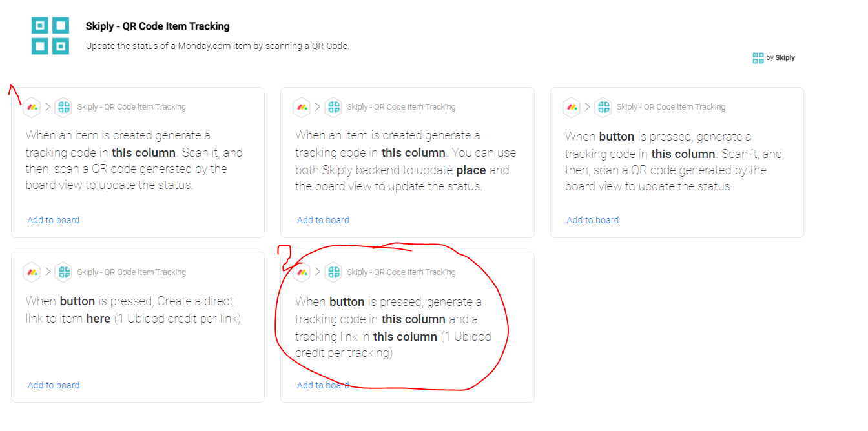Viewport: 868px width, 431px height.
Task: Click '(1 Ubiqod credit per tracking)' text
Action: click(393, 345)
